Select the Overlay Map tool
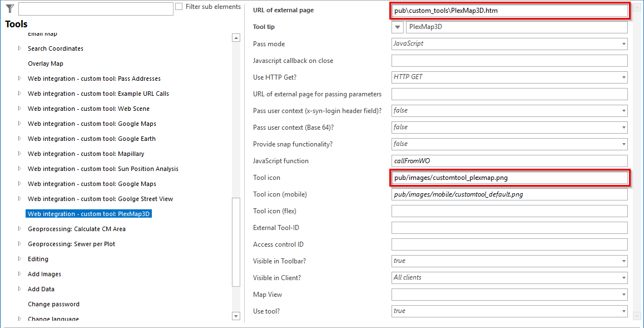Image resolution: width=644 pixels, height=328 pixels. tap(46, 63)
